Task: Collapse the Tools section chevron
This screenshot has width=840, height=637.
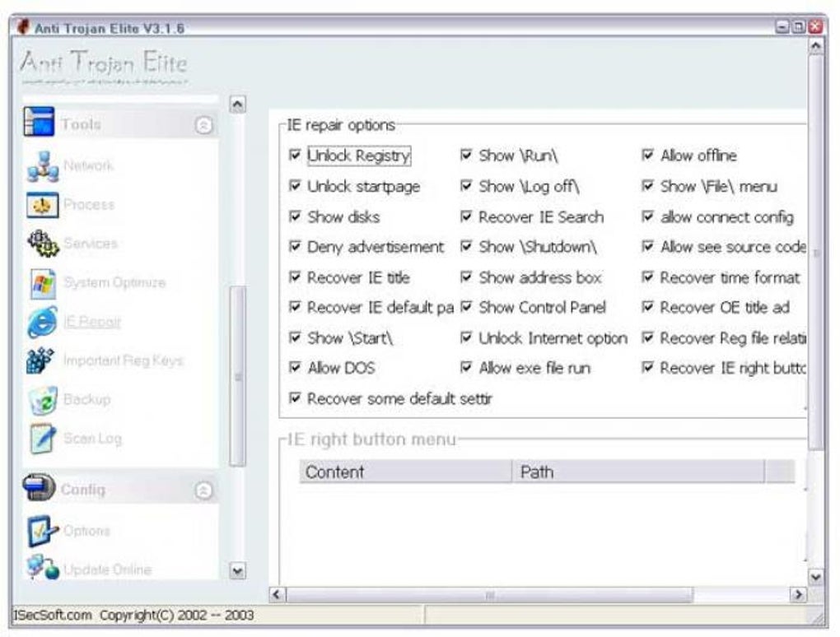Action: click(203, 125)
